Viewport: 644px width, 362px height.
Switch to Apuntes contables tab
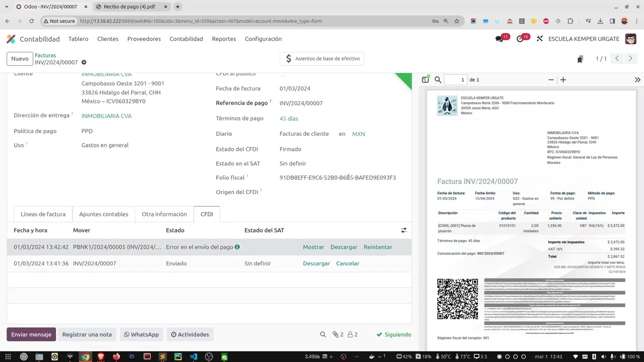[x=104, y=214]
